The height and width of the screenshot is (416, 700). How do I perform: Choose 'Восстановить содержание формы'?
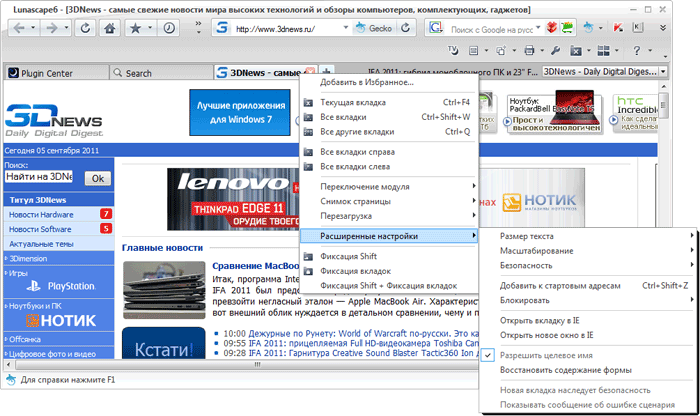[x=588, y=370]
